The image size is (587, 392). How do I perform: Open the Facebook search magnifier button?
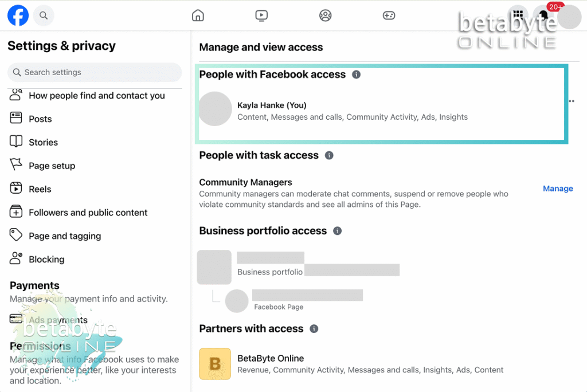(44, 15)
